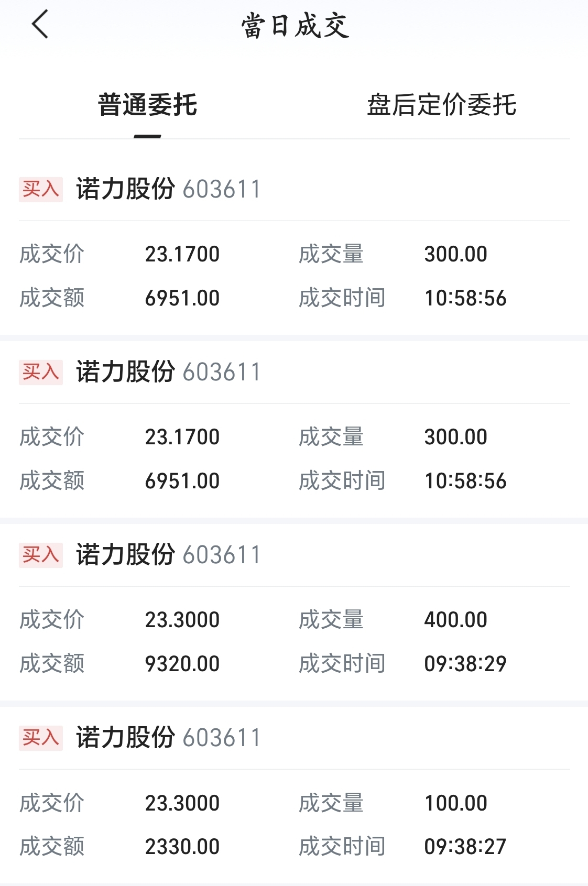Tap the 成交额 value 9320.00
The width and height of the screenshot is (588, 886).
(182, 664)
